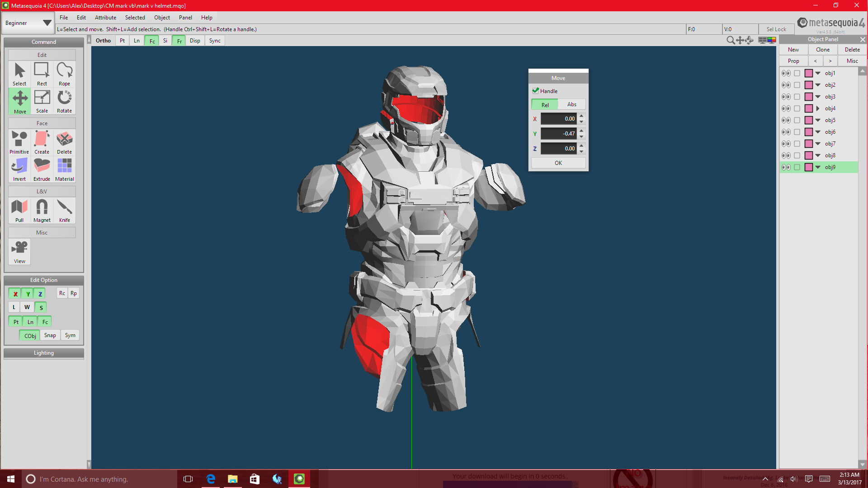Click the color swatch of obj8
Screen dimensions: 868x488
(809, 155)
